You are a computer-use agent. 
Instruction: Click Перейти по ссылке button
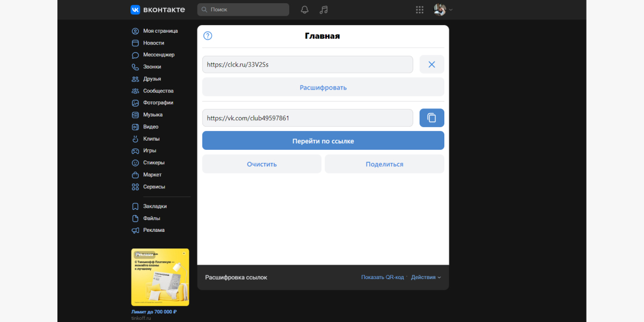coord(323,141)
